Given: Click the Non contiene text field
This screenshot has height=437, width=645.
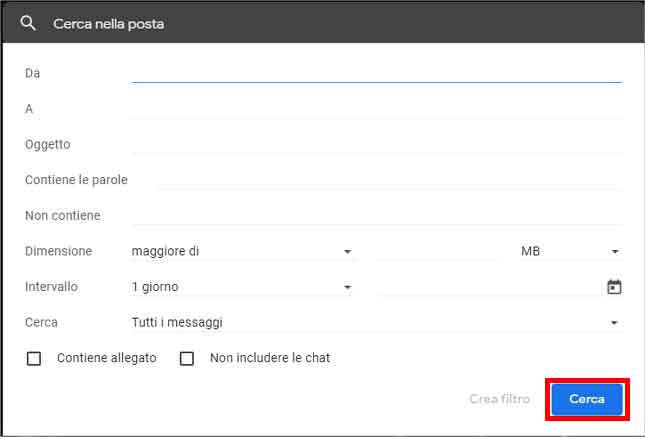Looking at the screenshot, I should (376, 215).
